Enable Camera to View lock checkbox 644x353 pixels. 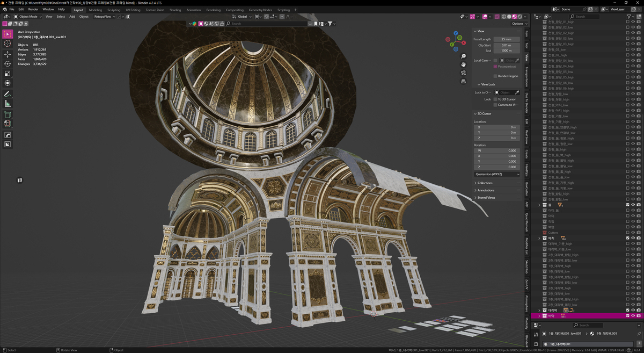click(495, 105)
